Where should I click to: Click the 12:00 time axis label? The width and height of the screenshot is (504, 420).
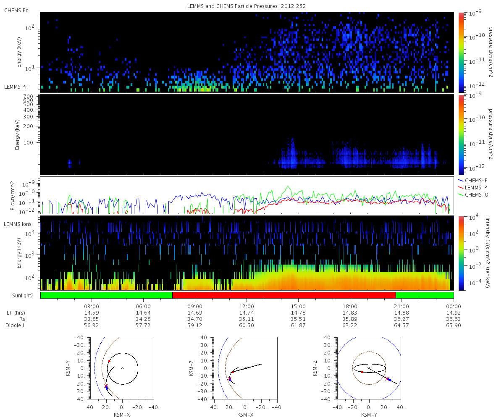click(247, 307)
